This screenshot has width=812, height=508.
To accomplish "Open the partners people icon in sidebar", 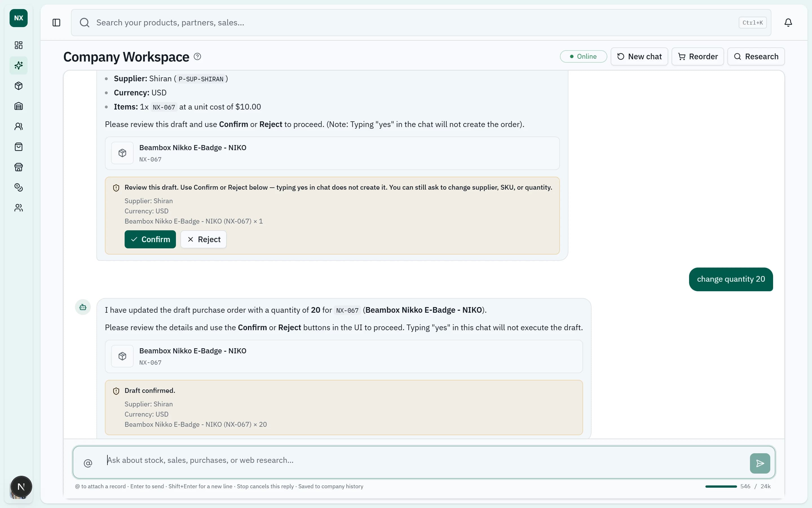I will [18, 126].
